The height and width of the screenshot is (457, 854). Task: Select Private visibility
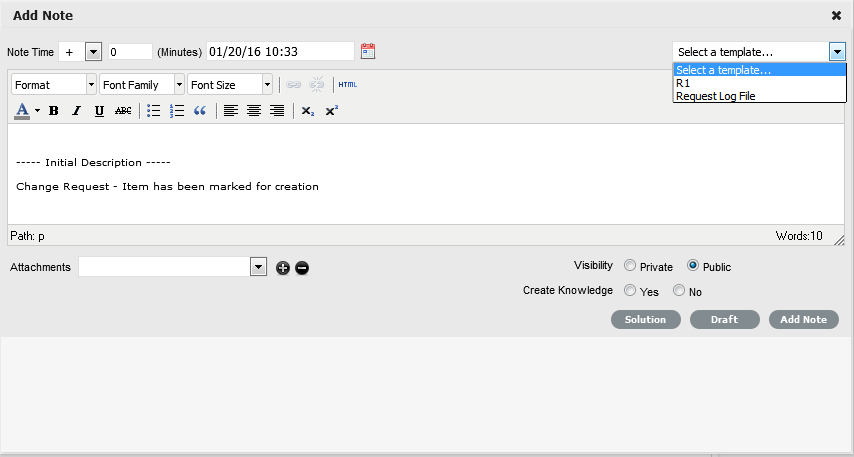tap(630, 265)
